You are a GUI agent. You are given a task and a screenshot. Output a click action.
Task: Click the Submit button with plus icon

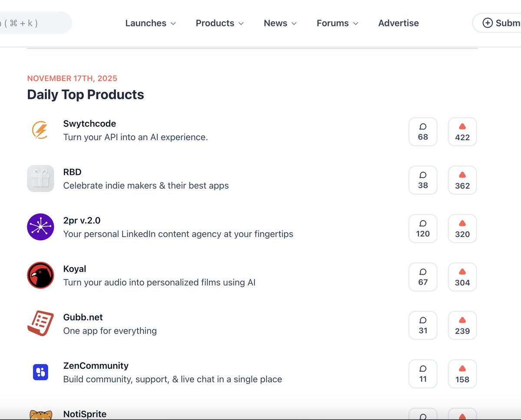pyautogui.click(x=497, y=23)
